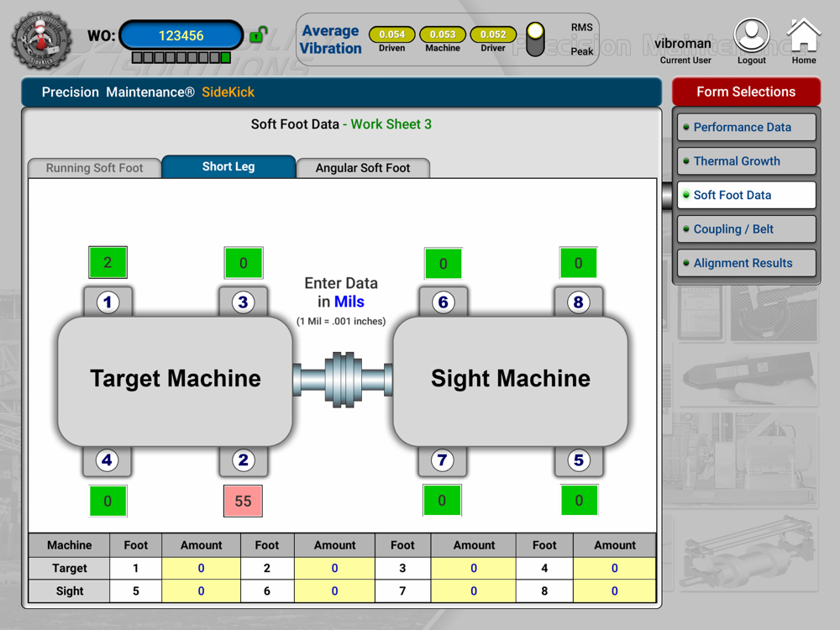Viewport: 840px width, 630px height.
Task: Click the blue 'Mils' unit text
Action: (x=349, y=302)
